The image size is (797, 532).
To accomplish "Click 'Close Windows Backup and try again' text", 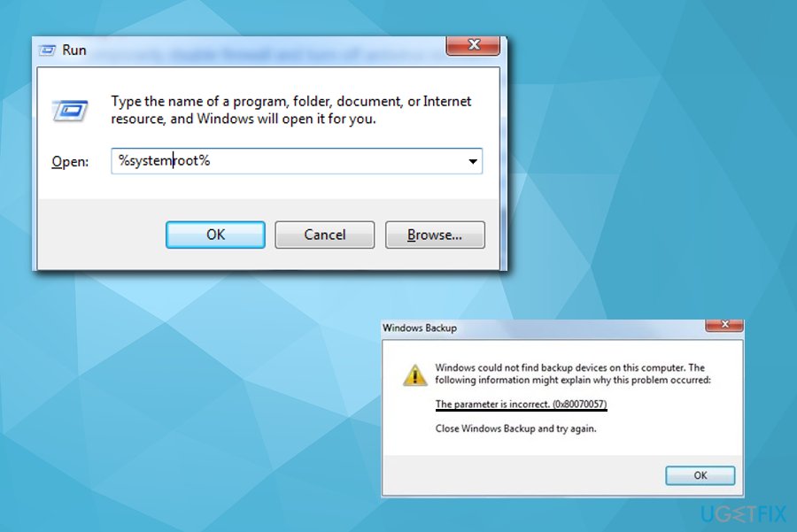I will tap(515, 428).
